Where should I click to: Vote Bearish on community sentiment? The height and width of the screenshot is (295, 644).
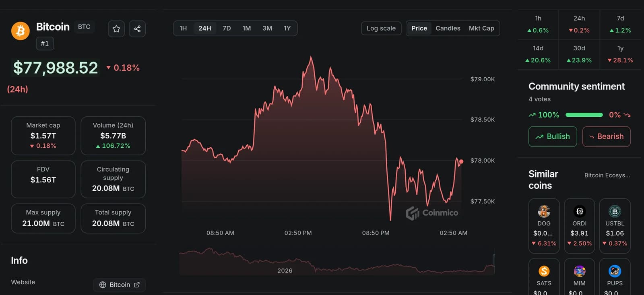[606, 136]
